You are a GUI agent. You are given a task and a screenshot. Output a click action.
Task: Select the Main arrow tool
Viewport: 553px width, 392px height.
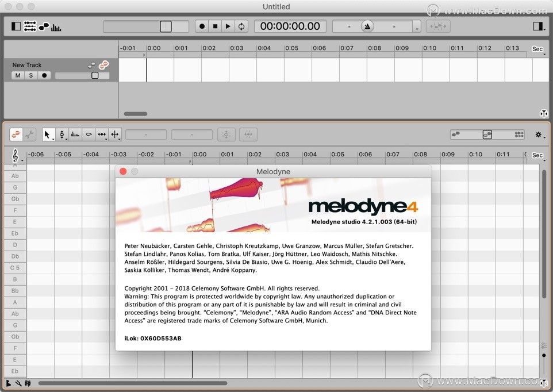48,134
